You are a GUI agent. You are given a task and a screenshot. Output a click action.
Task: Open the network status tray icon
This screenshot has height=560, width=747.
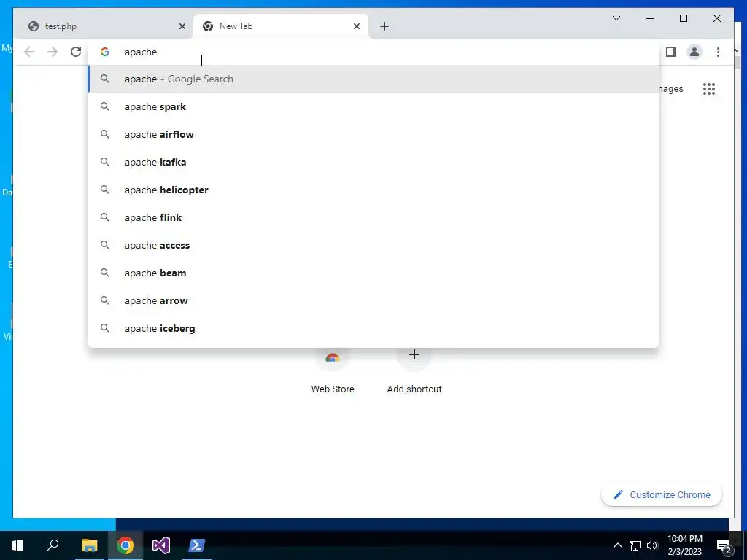pos(635,545)
